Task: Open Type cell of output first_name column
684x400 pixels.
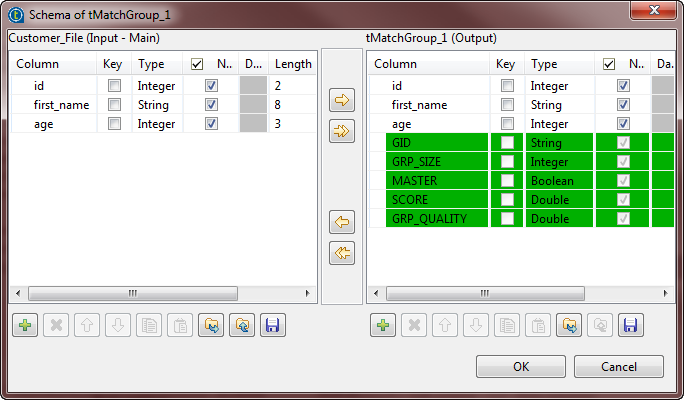Action: tap(553, 105)
